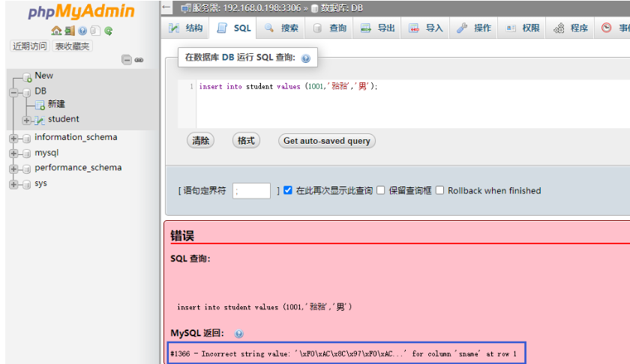The height and width of the screenshot is (364, 630).
Task: Toggle 在此再次显示此查询 checkbox
Action: [x=288, y=190]
